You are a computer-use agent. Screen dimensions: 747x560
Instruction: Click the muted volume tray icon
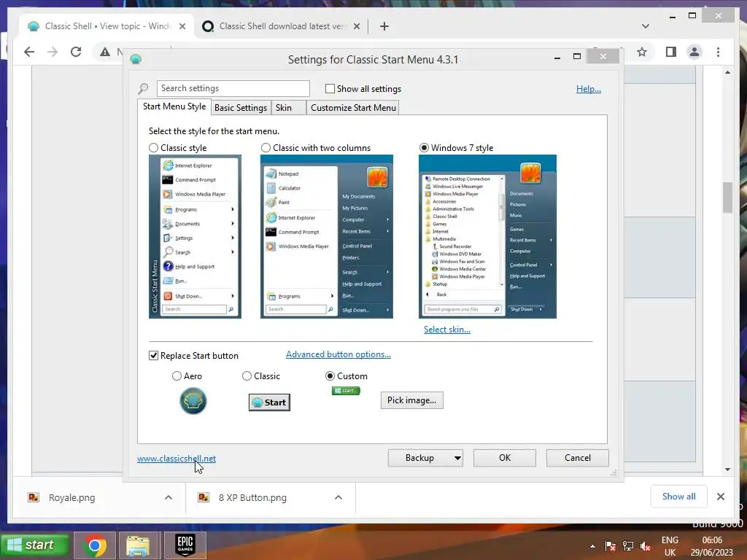(646, 546)
